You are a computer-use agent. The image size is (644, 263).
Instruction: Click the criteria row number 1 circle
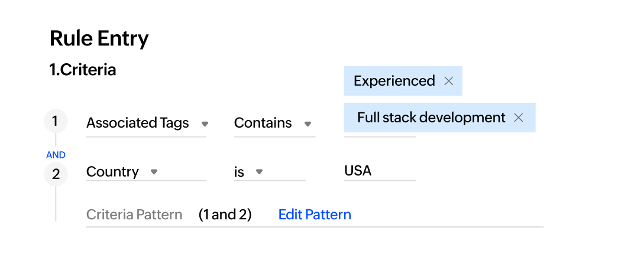(56, 122)
